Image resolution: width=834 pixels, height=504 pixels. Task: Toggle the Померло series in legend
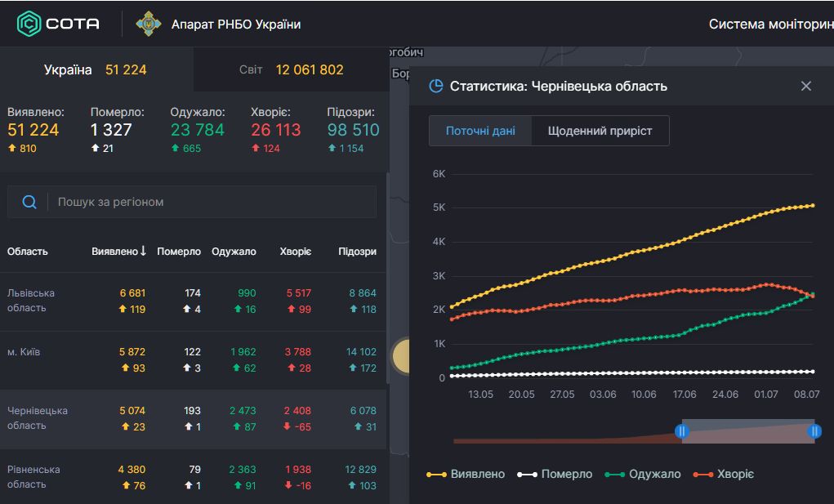click(555, 474)
